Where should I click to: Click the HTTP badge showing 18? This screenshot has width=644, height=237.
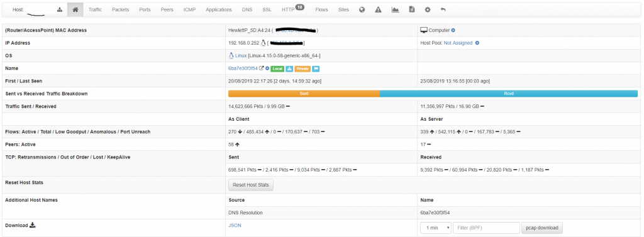299,7
